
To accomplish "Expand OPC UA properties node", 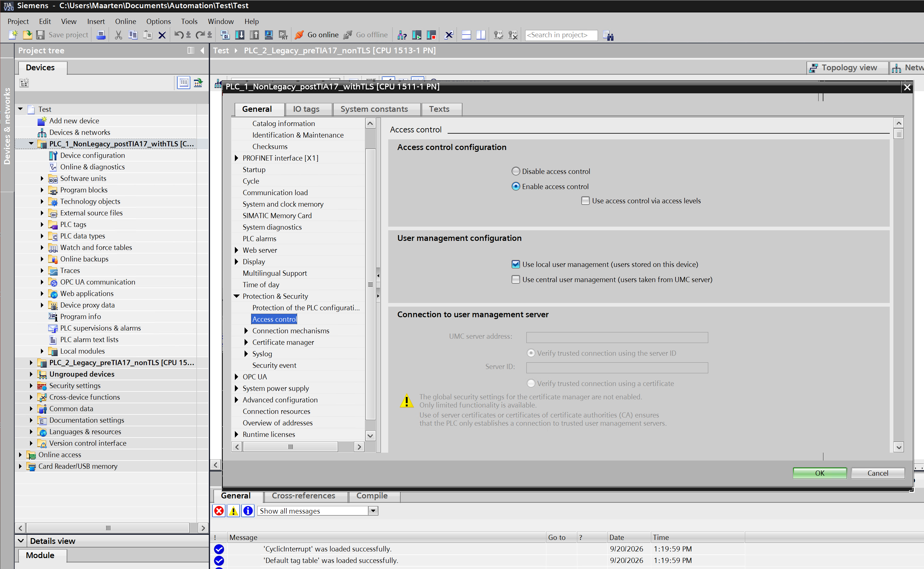I will (236, 377).
